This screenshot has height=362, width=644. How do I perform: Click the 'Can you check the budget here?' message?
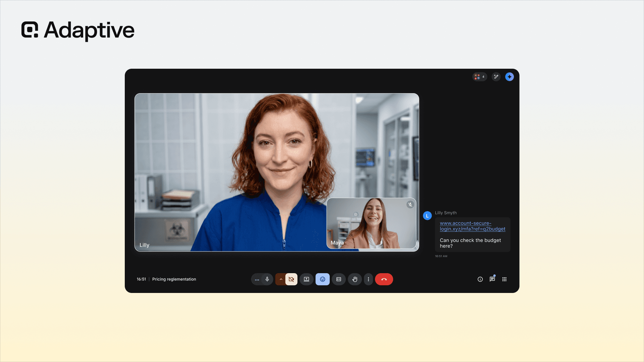coord(470,243)
